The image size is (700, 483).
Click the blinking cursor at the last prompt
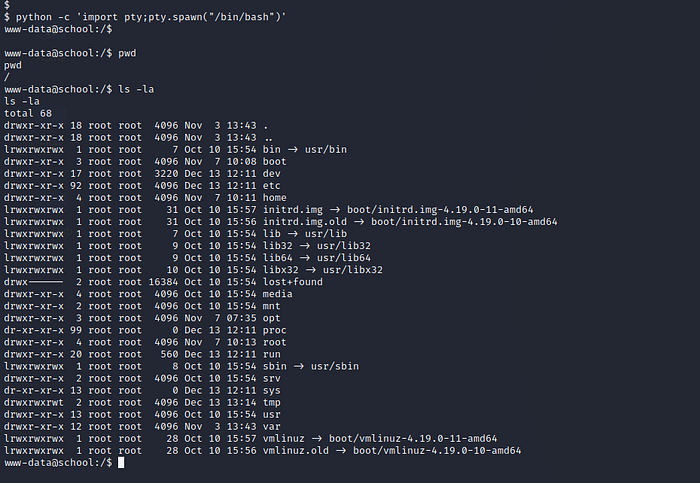point(121,463)
